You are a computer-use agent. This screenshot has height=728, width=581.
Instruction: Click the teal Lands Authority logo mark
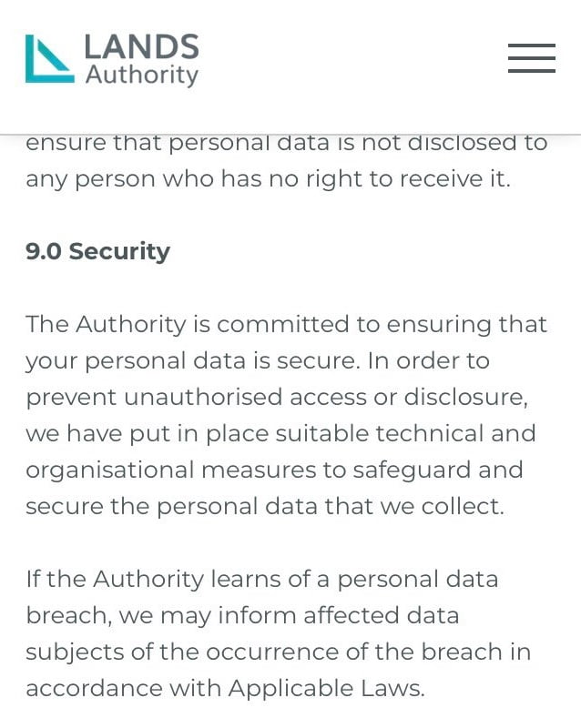click(49, 60)
